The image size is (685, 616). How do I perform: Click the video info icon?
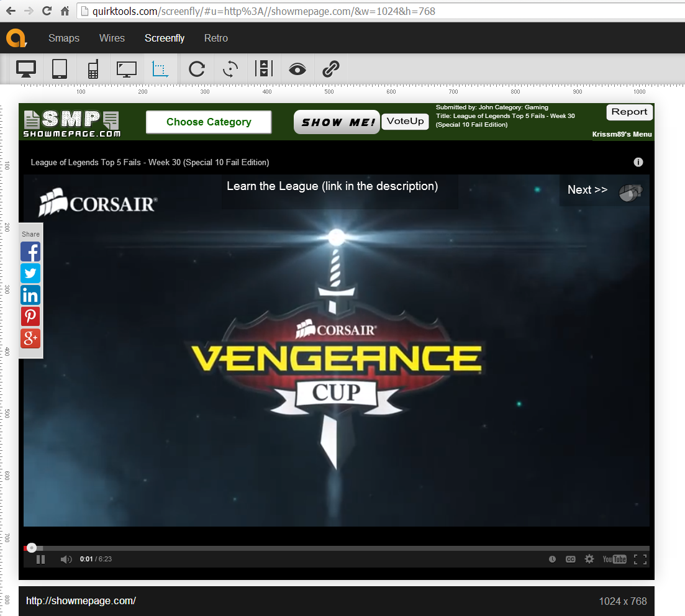click(638, 162)
